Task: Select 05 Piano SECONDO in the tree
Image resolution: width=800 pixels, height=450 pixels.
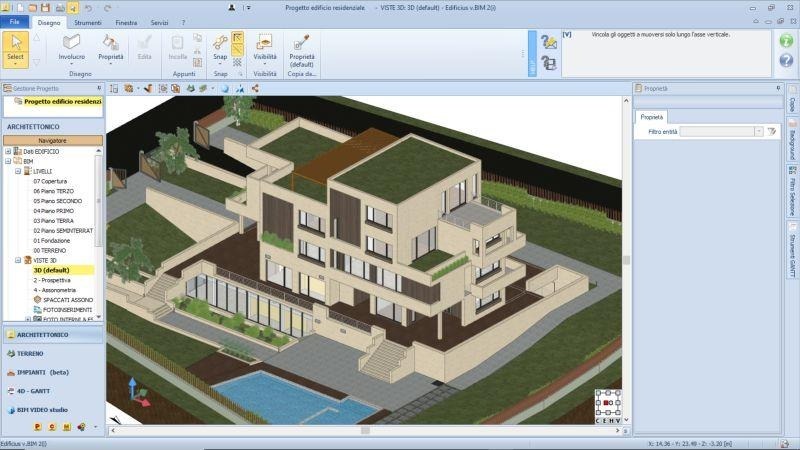Action: (x=57, y=201)
